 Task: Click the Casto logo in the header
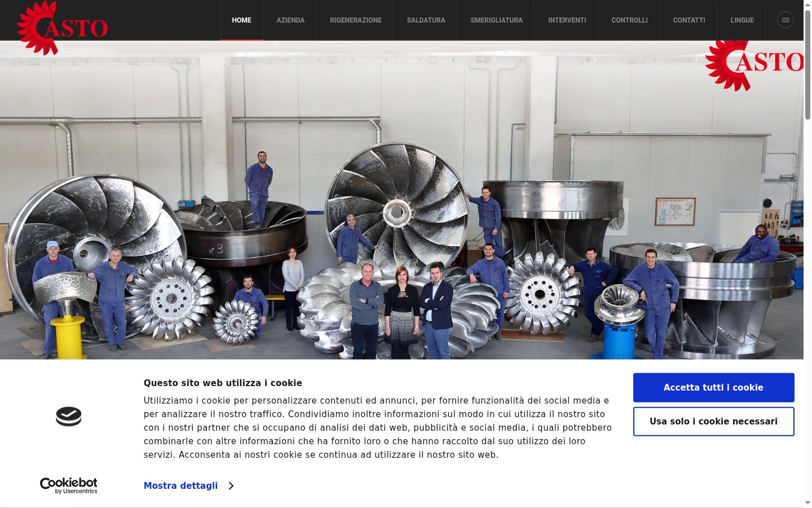(x=62, y=28)
